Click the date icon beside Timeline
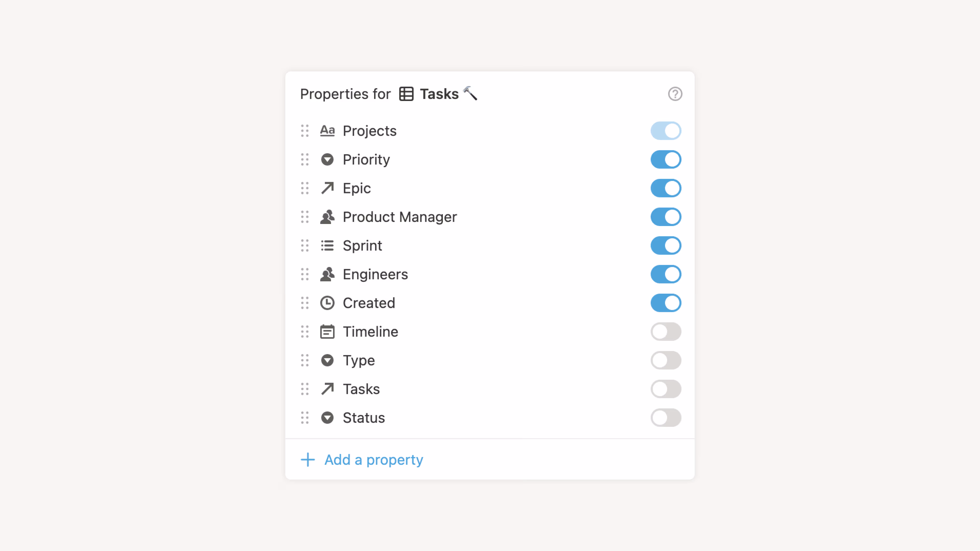 click(327, 332)
